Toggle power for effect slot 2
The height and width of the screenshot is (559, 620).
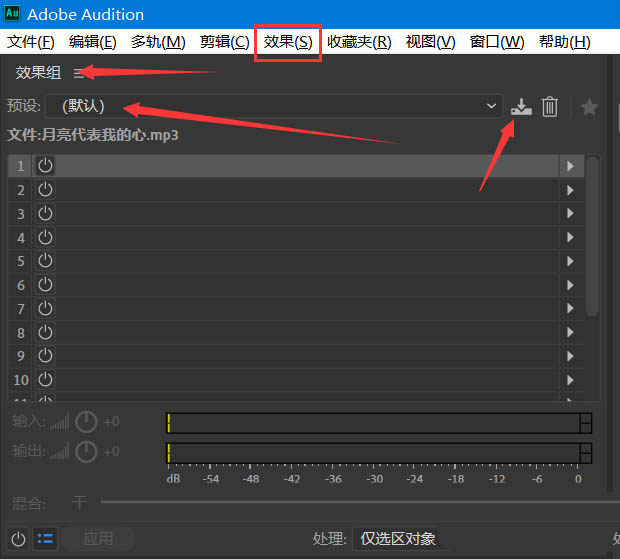[45, 190]
